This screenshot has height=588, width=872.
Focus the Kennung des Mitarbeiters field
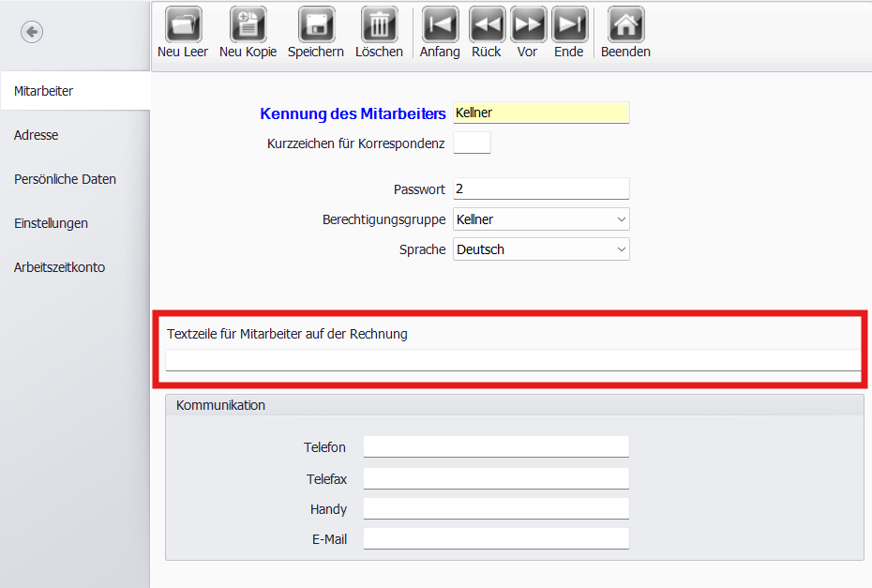(x=541, y=113)
